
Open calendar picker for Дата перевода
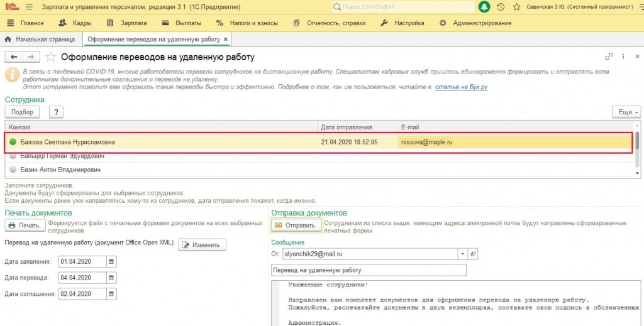tap(111, 278)
